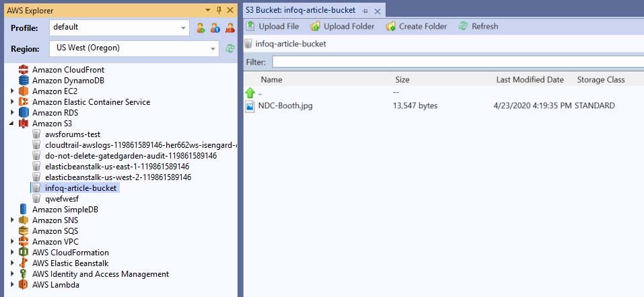
Task: Click the AWS CloudFormation icon
Action: pyautogui.click(x=24, y=252)
